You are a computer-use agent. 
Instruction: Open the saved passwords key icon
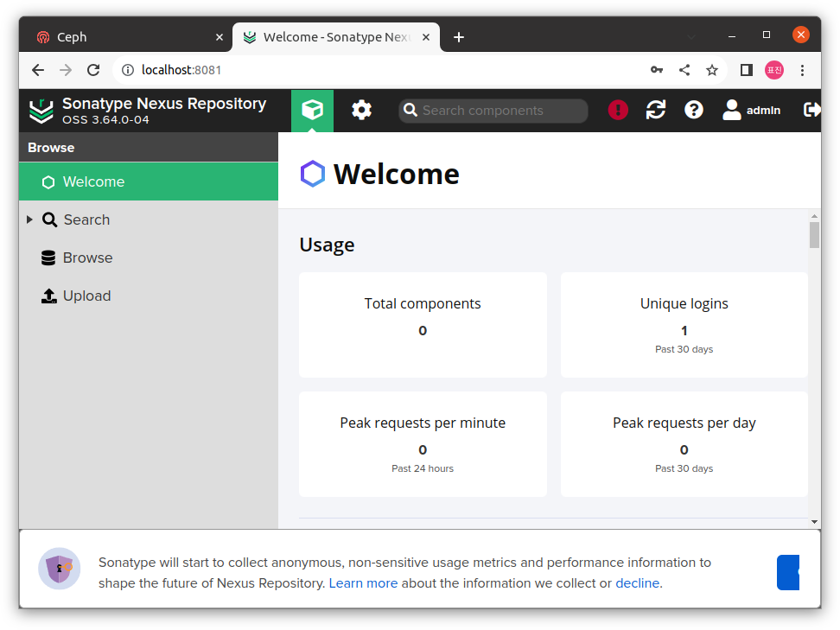[656, 70]
